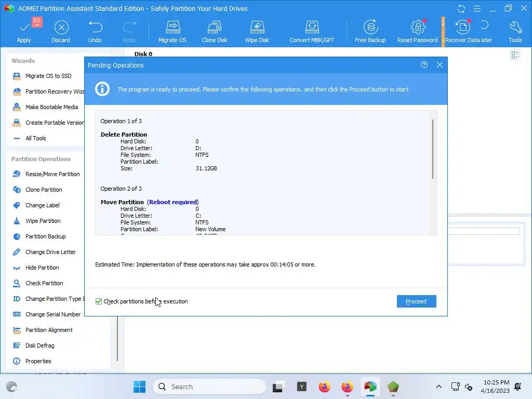Click the 31.12GB size value

tap(206, 169)
